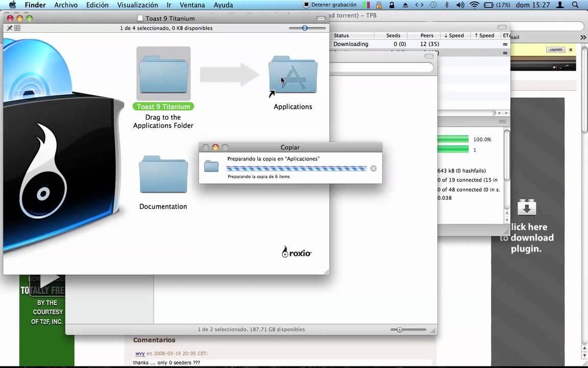
Task: Click the folder icon in Copiar dialog
Action: (211, 166)
